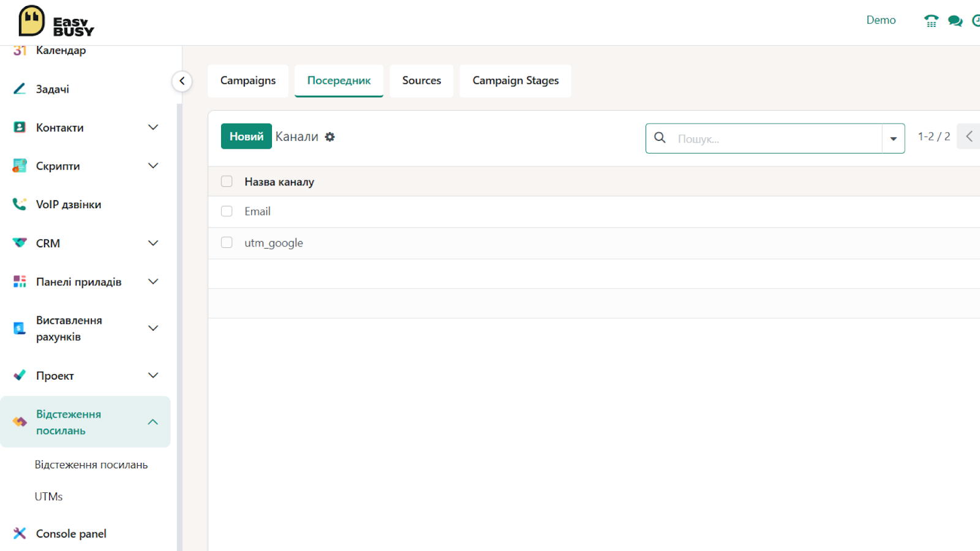This screenshot has height=551, width=980.
Task: Expand the Контакти menu chevron
Action: point(153,127)
